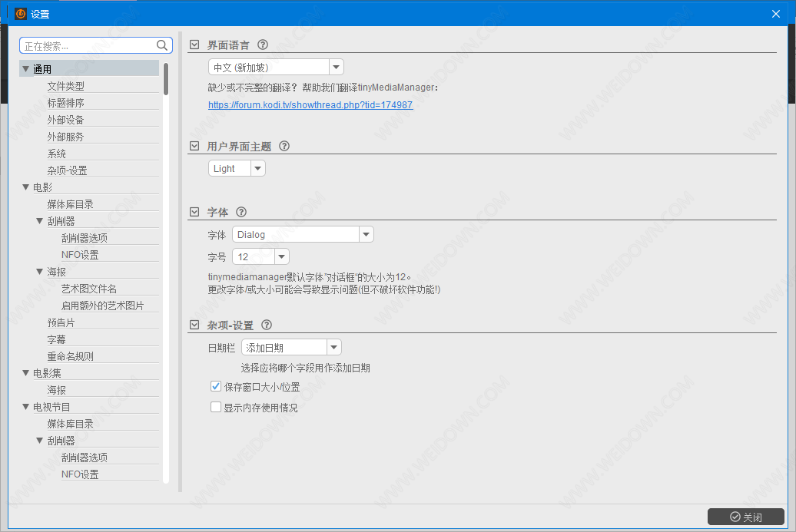Image resolution: width=796 pixels, height=532 pixels.
Task: Collapse the 用户界面主题 section toggle icon
Action: pos(194,146)
